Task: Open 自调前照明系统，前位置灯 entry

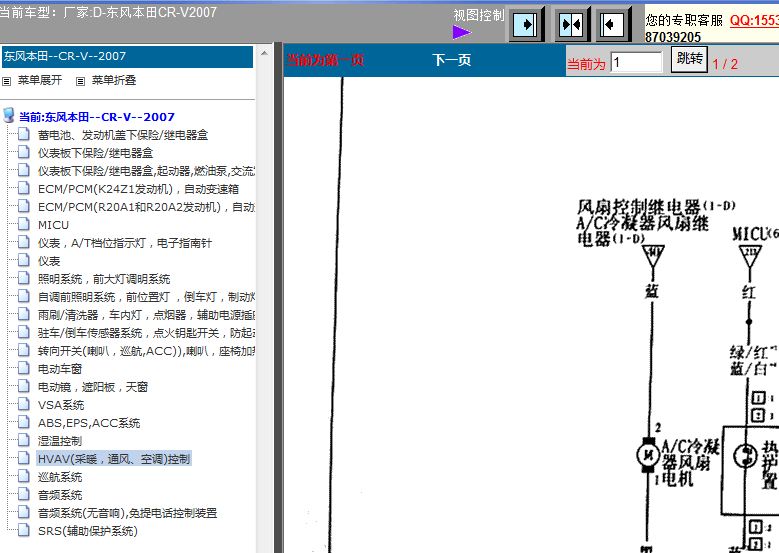Action: (146, 297)
